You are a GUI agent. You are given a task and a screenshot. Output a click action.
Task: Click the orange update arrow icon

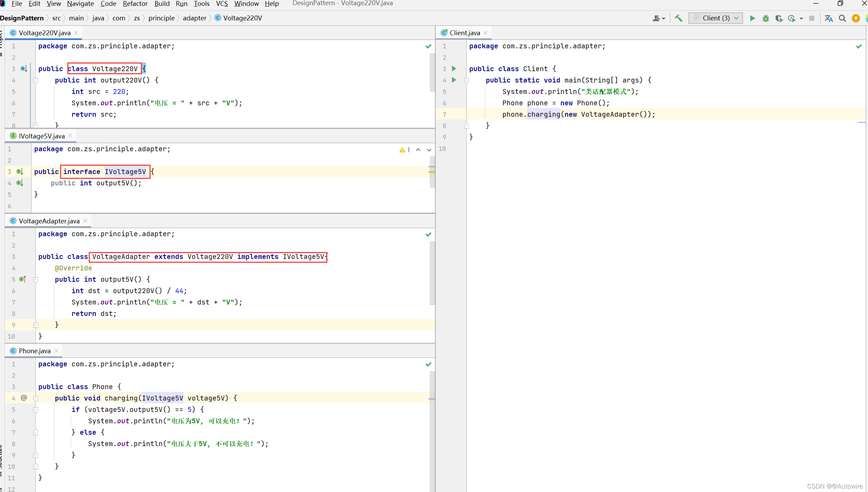(856, 18)
